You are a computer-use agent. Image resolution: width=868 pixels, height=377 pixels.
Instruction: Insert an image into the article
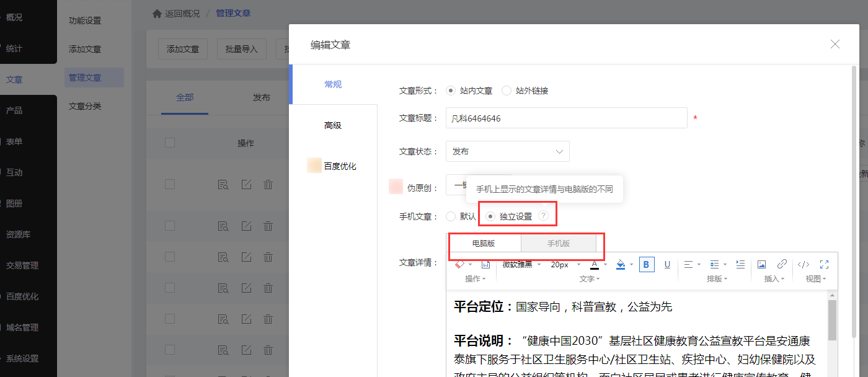coord(762,264)
